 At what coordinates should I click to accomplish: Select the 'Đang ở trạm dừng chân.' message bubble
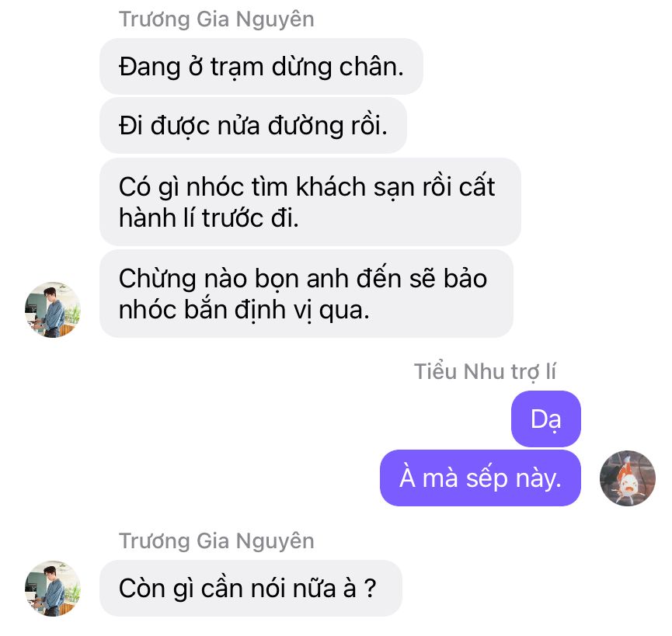261,67
